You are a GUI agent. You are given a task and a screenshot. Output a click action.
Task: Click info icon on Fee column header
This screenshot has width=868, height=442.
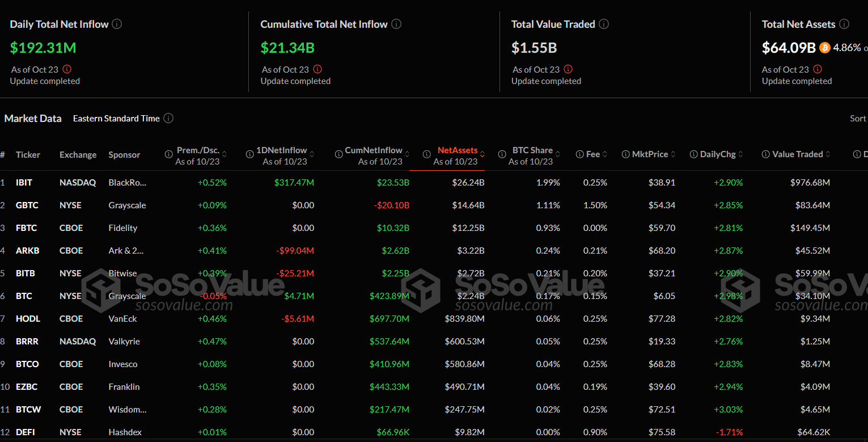(x=580, y=154)
